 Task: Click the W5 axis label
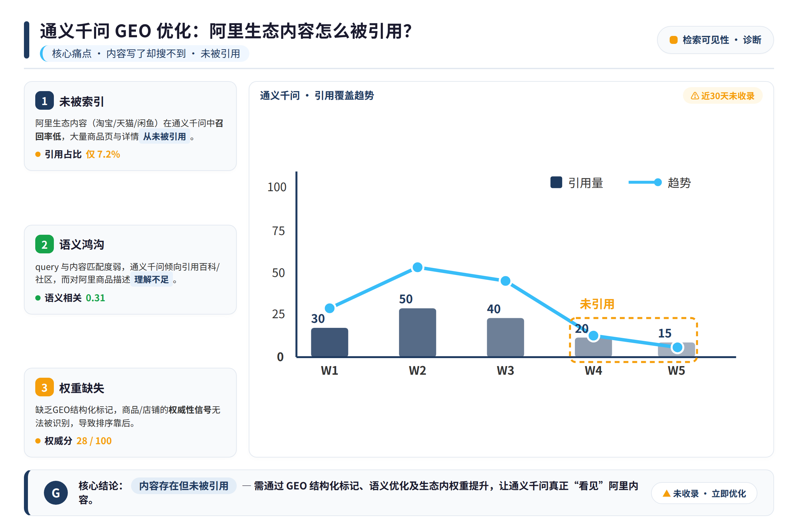677,370
